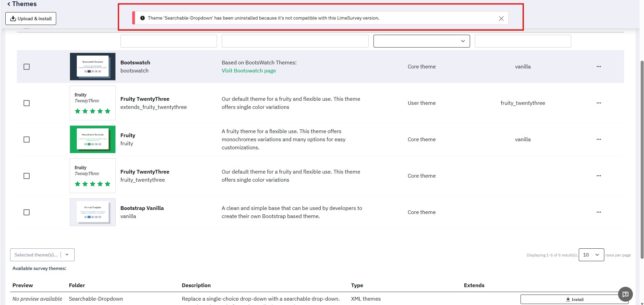Open actions menu for extends_fruity_twentythree theme

tap(599, 103)
